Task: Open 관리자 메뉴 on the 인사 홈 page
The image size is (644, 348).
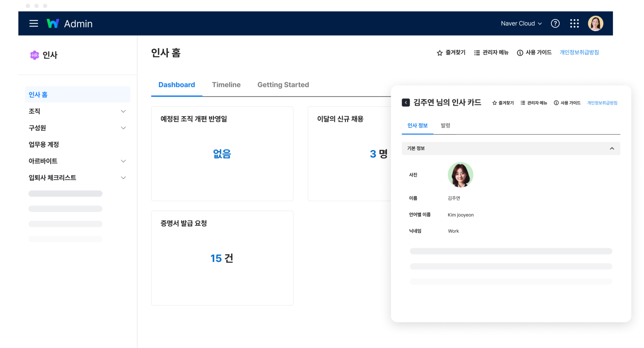Action: tap(491, 53)
